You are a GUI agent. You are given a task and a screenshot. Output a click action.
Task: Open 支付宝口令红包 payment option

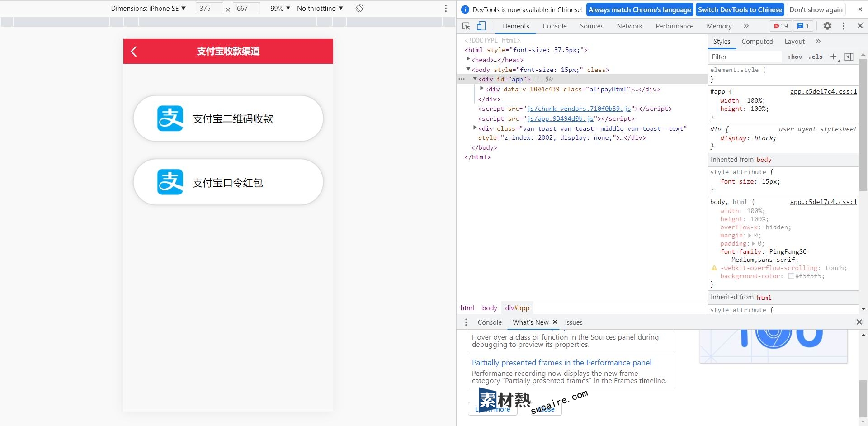point(228,182)
